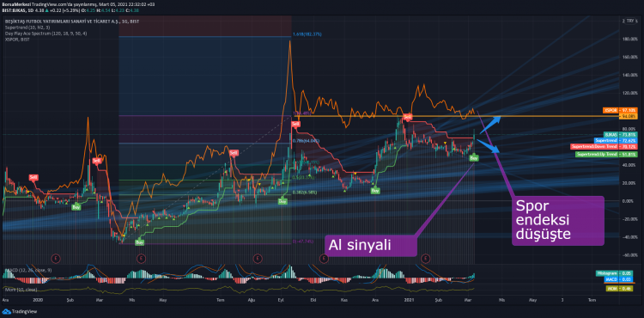Click the earnings E marker below Al sinyali callout
The width and height of the screenshot is (644, 318).
pyautogui.click(x=324, y=259)
